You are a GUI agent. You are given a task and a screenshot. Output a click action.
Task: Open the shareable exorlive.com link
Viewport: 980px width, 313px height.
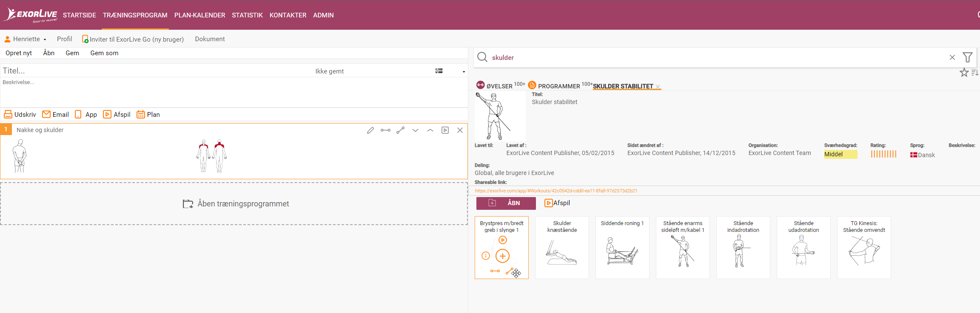pos(556,191)
